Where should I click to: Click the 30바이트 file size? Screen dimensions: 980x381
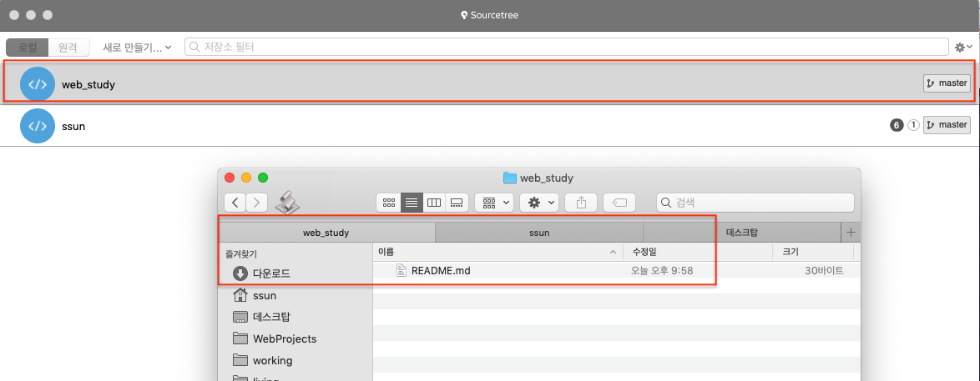point(825,270)
